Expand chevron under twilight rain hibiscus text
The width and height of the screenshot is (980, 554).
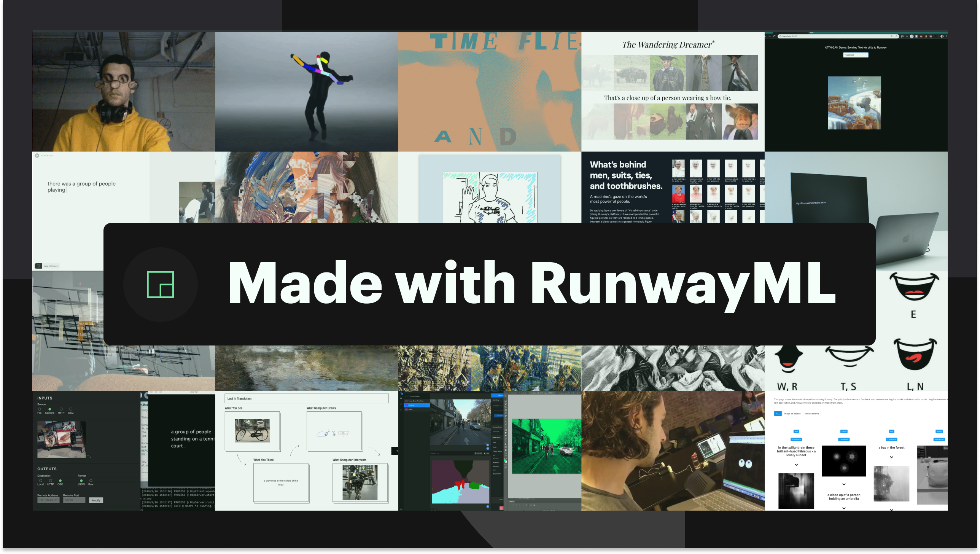tap(796, 465)
